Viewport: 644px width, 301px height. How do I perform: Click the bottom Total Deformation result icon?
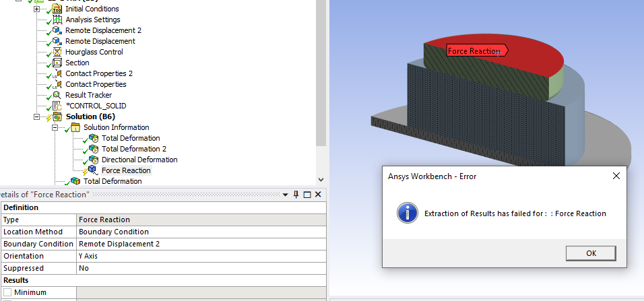75,181
